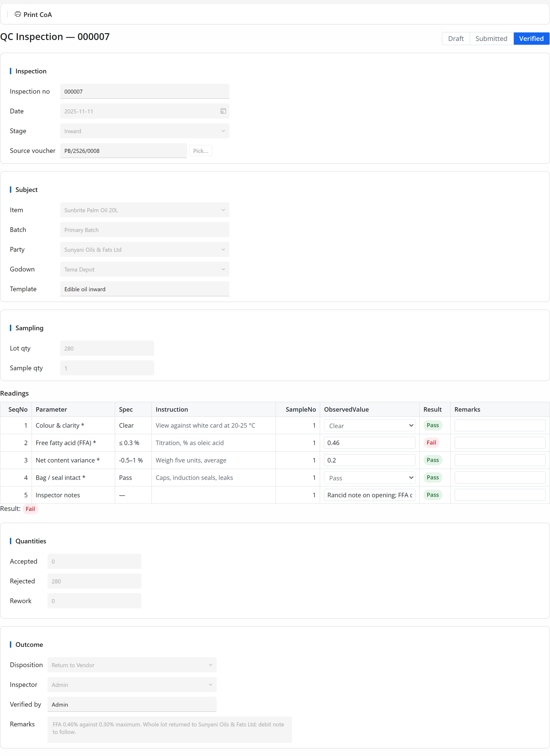This screenshot has width=550, height=756.
Task: Click the Fail badge in Free fatty acid row
Action: tap(431, 443)
